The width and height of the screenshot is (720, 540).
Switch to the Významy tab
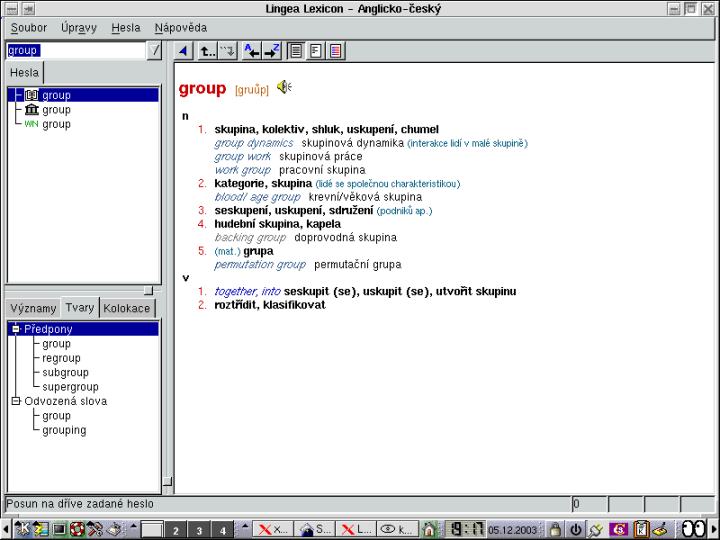pyautogui.click(x=33, y=308)
